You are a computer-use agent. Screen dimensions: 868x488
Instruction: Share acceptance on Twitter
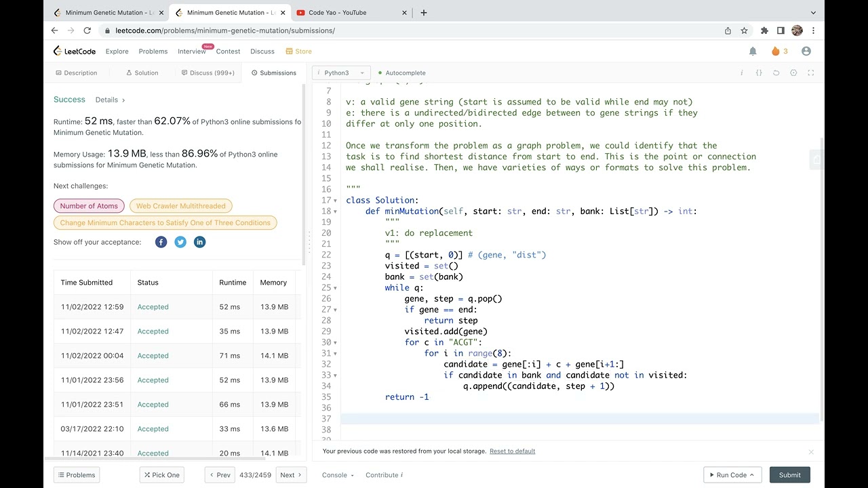click(x=180, y=242)
